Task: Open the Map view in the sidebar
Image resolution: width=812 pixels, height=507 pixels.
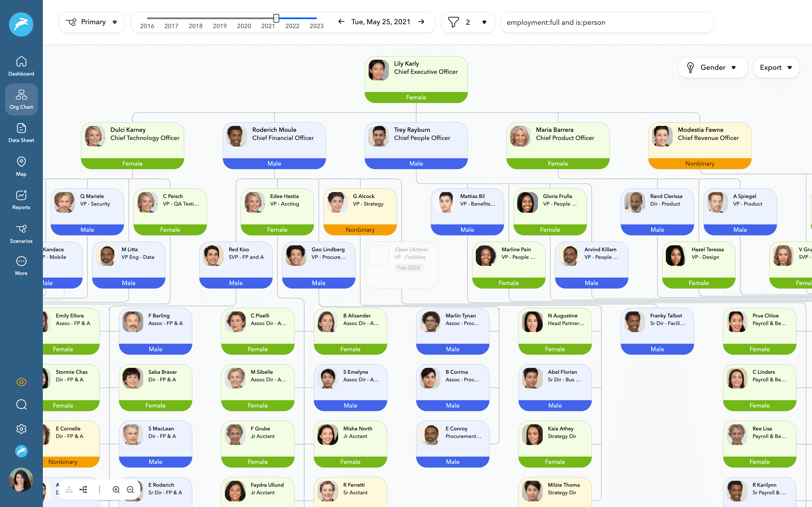Action: click(21, 166)
